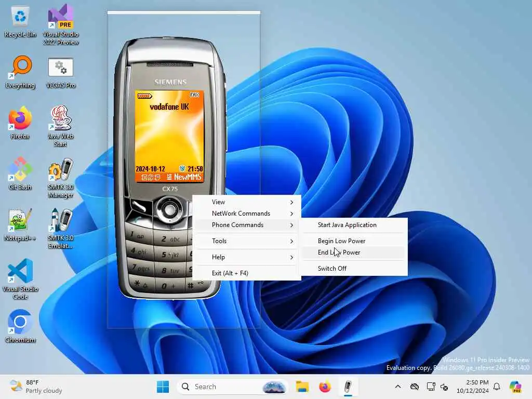Tap the phone keypad key 0 +
This screenshot has height=399, width=532.
(169, 286)
